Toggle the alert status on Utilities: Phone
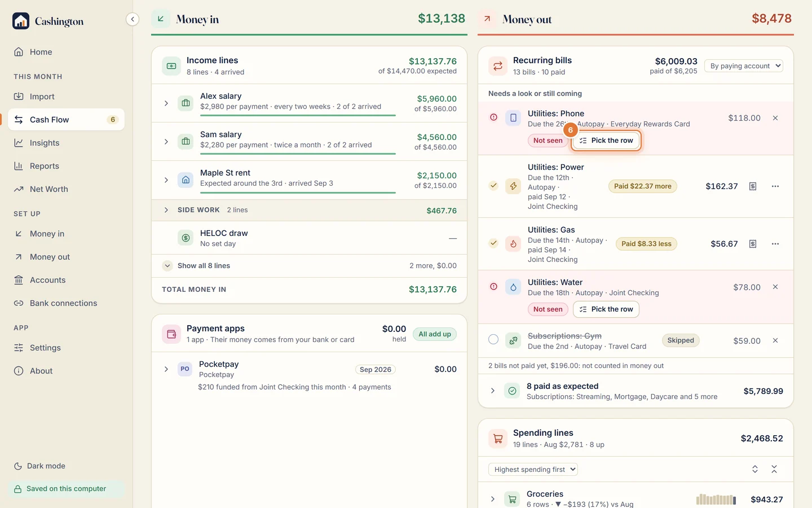The height and width of the screenshot is (508, 812). pos(493,117)
